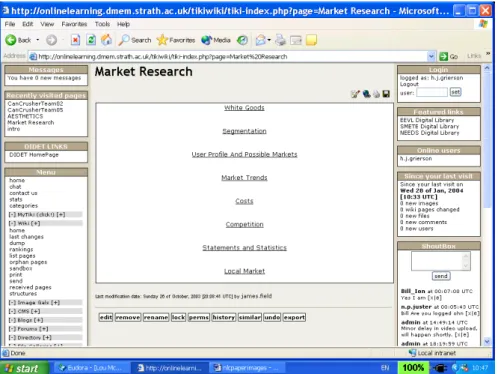This screenshot has height=374, width=498.
Task: Click the wiki page save floppy icon
Action: pos(386,94)
